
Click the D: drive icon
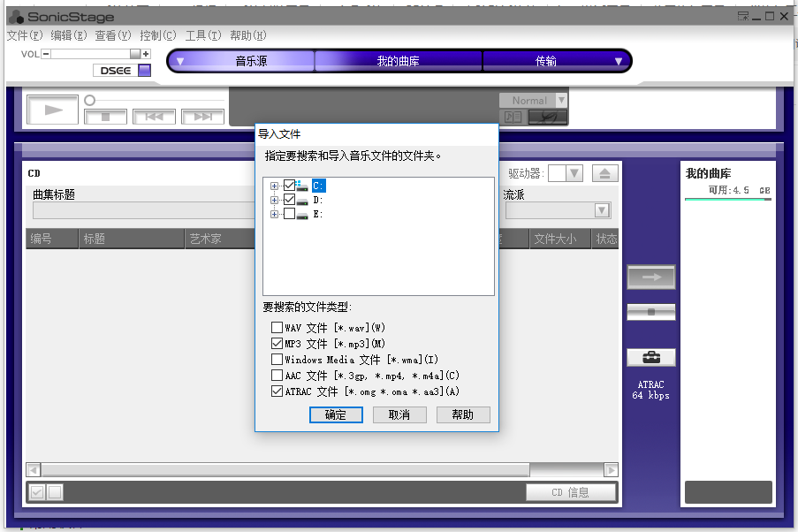302,201
